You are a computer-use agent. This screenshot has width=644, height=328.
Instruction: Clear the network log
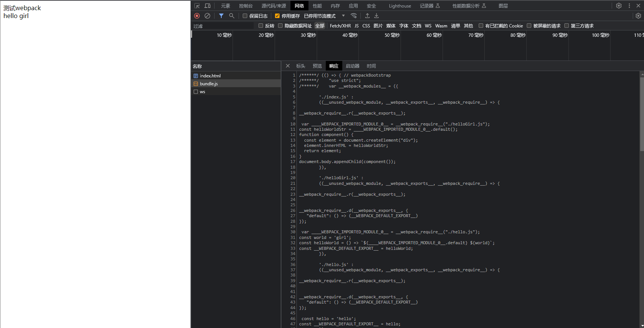[207, 16]
